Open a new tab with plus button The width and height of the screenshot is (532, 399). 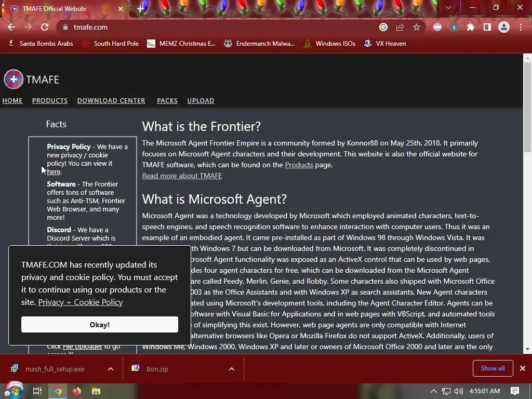tap(140, 9)
